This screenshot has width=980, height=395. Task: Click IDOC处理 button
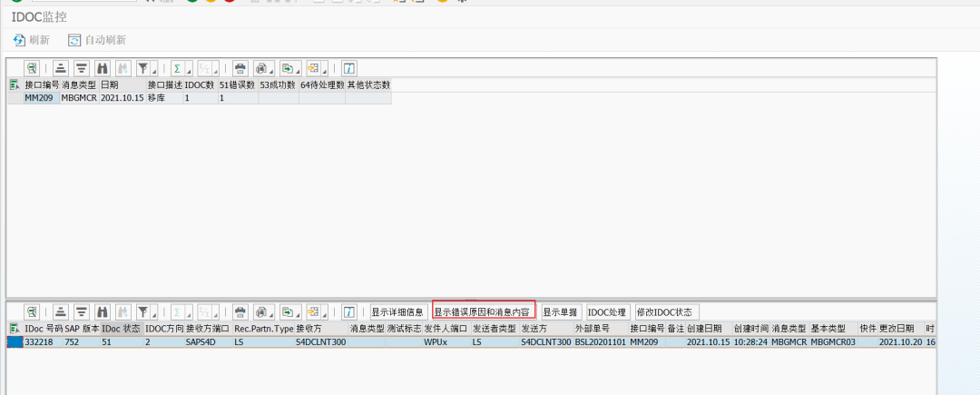[x=607, y=311]
